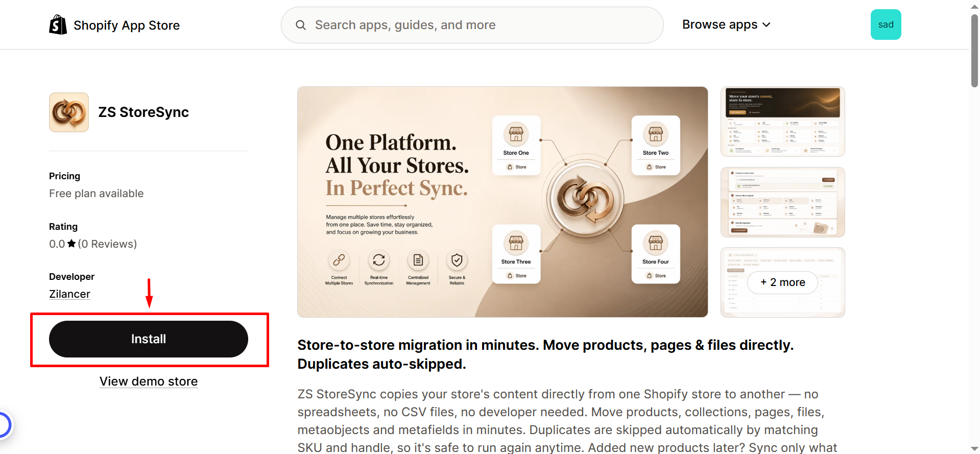This screenshot has width=980, height=454.
Task: Open the Shopify App Store home link
Action: coord(114,25)
